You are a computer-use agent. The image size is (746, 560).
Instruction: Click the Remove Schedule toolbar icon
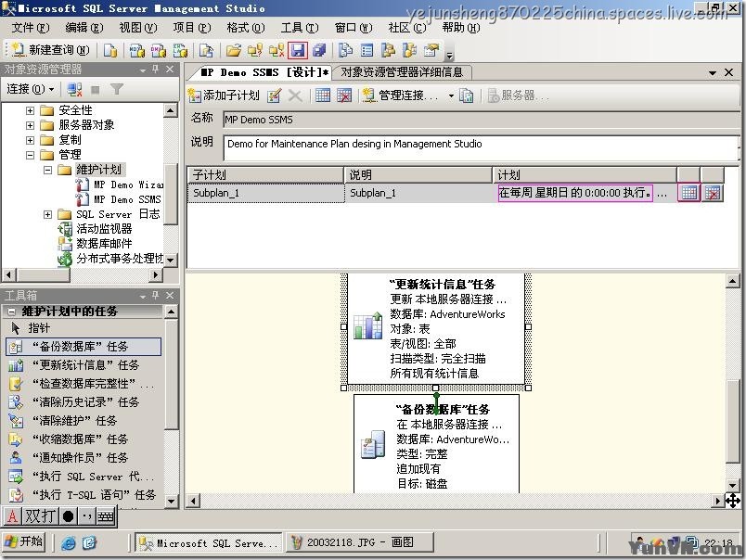point(344,95)
